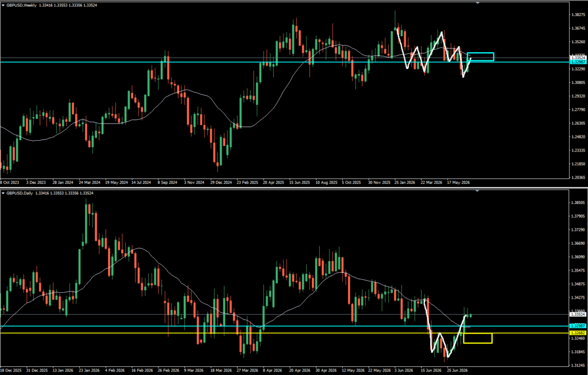Click the 1.38505 price scale label

pyautogui.click(x=578, y=203)
